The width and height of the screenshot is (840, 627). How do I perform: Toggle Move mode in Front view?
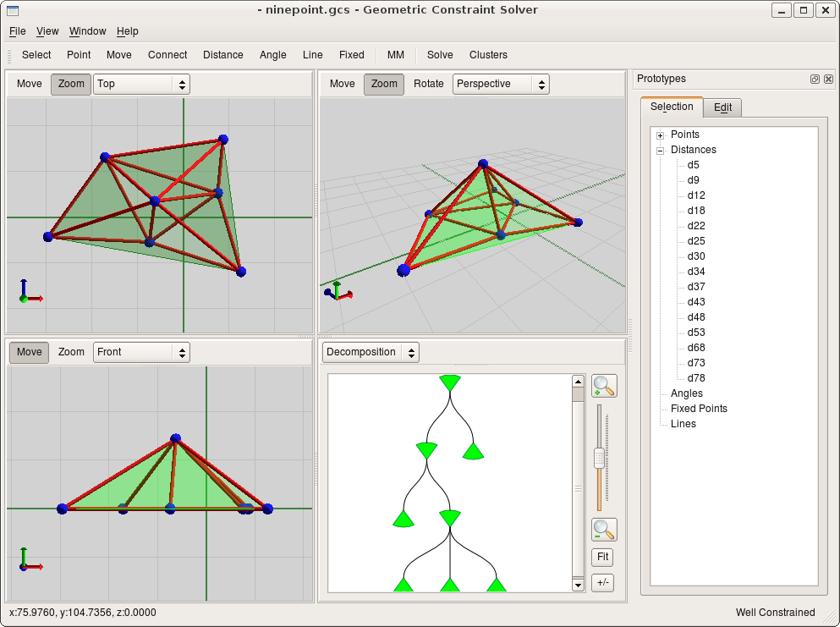29,352
